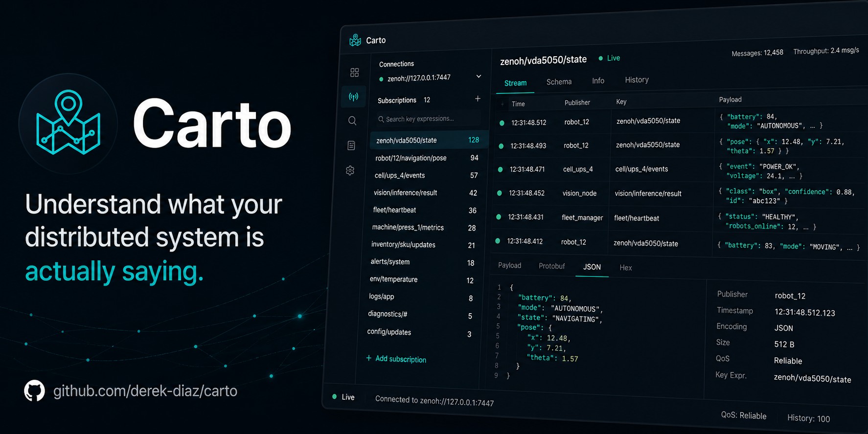Click the Time column header
The height and width of the screenshot is (434, 868).
pos(518,104)
